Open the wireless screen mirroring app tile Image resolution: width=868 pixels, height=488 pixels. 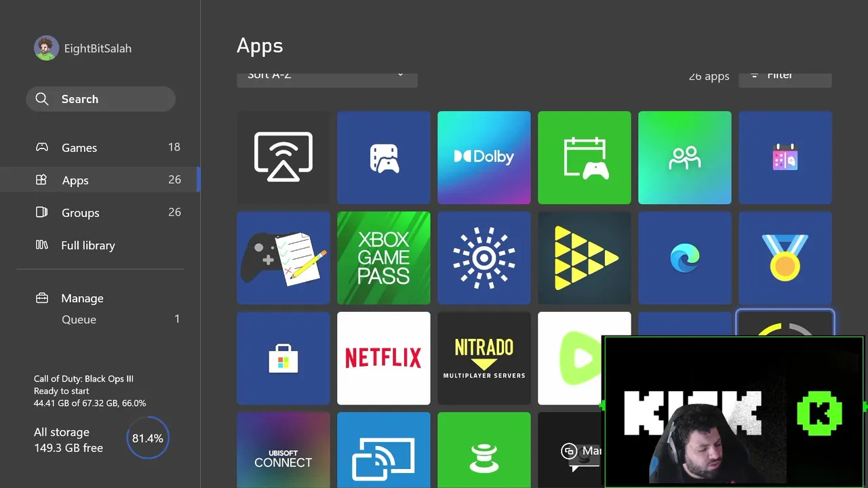click(283, 157)
